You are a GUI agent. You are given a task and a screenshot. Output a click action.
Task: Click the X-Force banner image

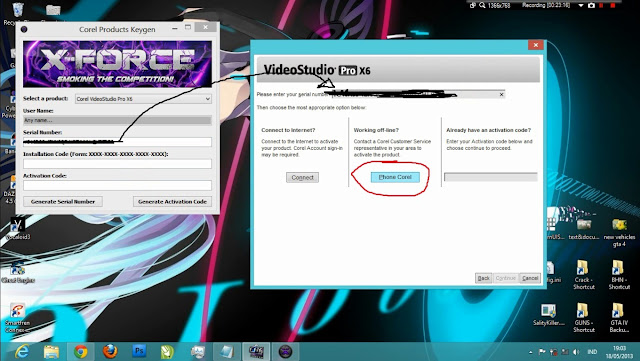[x=118, y=64]
